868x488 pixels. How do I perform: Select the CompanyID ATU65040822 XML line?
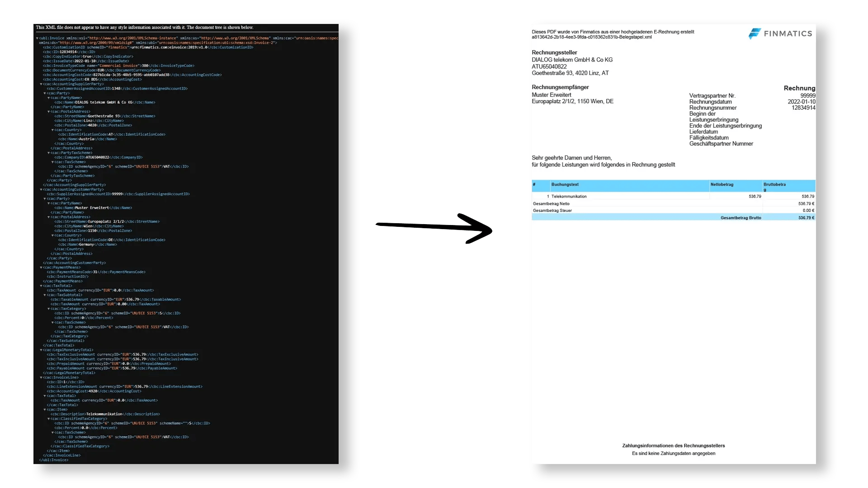click(99, 157)
